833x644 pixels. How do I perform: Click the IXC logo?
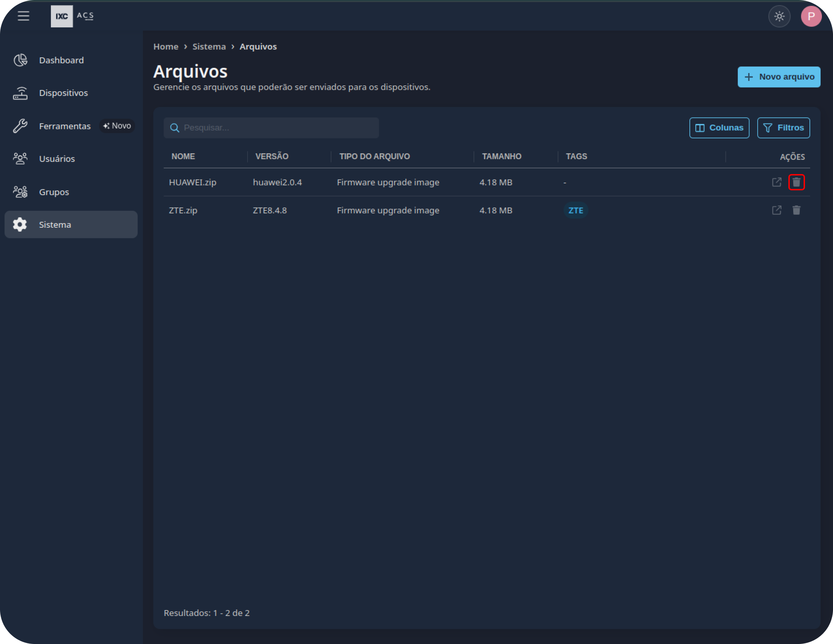pos(62,16)
